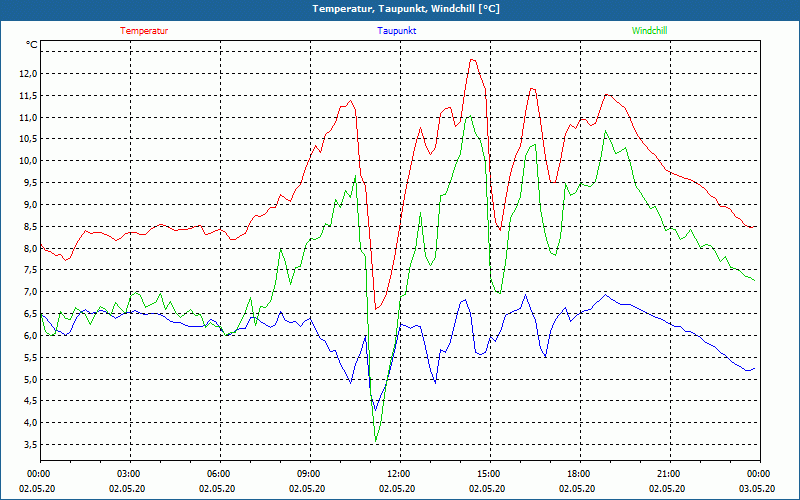Click the 21:00 time label
Image resolution: width=800 pixels, height=500 pixels.
pos(670,474)
